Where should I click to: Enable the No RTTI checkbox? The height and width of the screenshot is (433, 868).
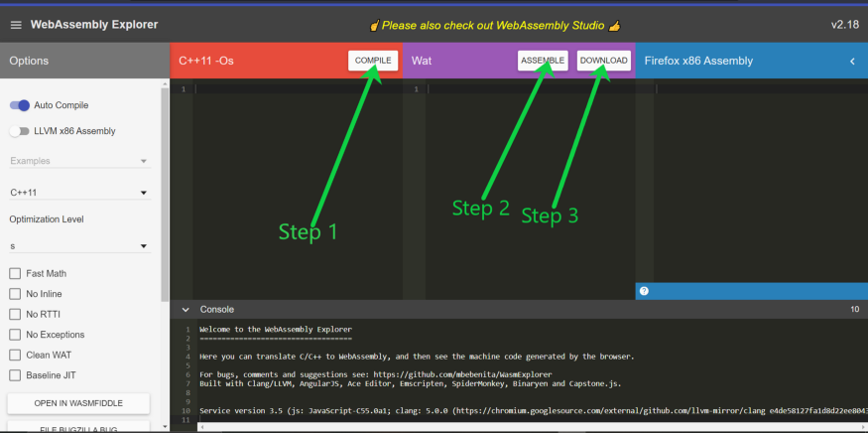15,315
